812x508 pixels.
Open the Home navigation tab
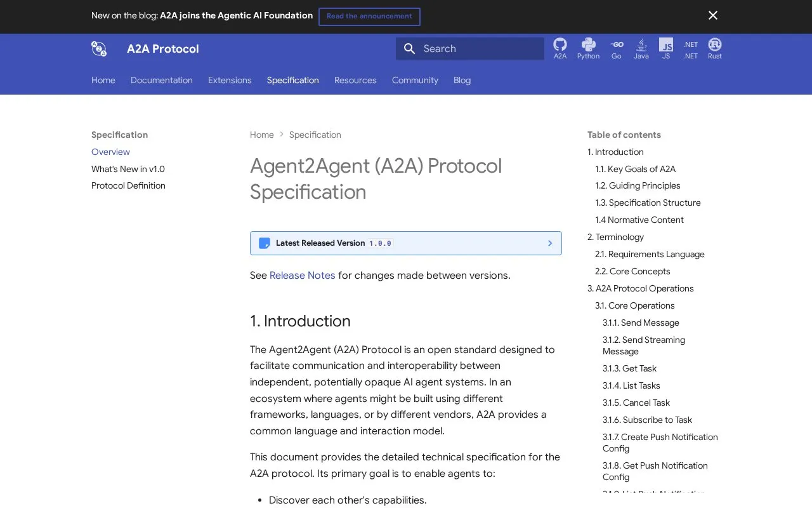(x=103, y=80)
